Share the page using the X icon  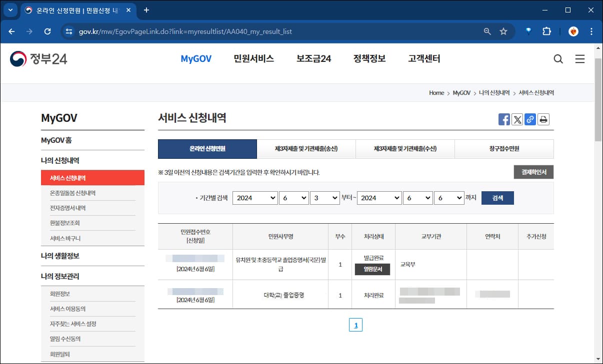coord(517,119)
